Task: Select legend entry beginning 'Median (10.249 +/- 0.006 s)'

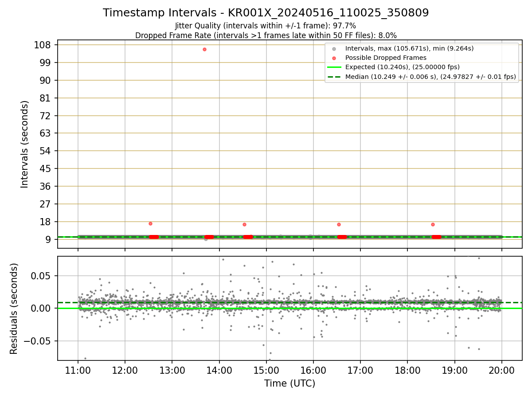Action: 430,77
